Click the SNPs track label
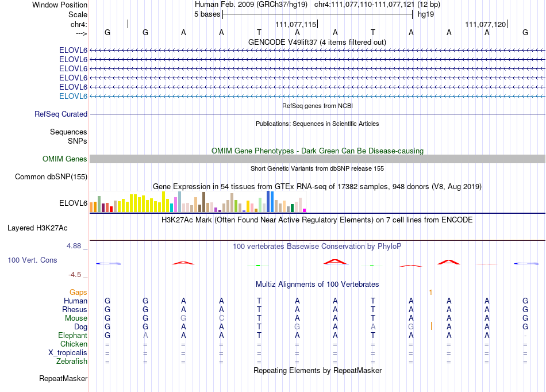This screenshot has height=392, width=546. 78,141
